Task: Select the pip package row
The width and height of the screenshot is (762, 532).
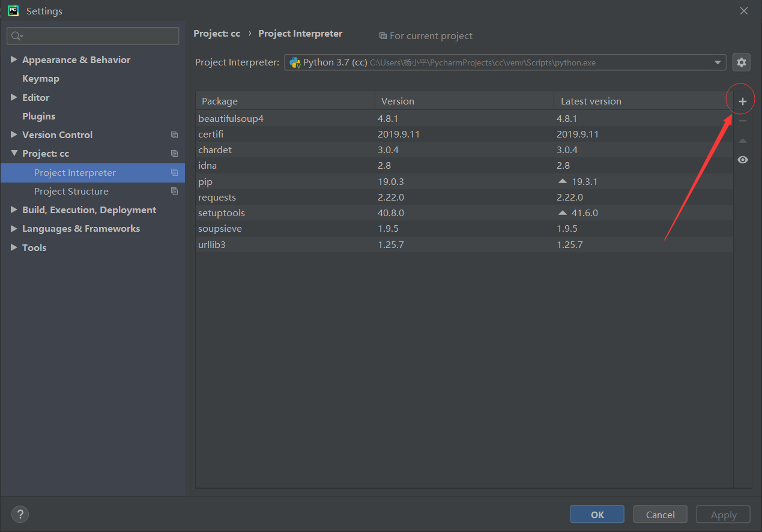Action: coord(464,181)
